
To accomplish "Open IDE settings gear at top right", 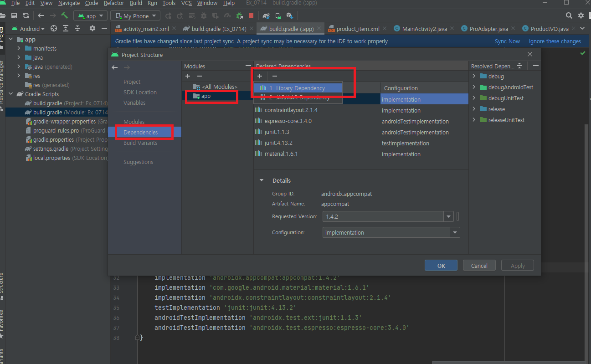I will point(581,15).
